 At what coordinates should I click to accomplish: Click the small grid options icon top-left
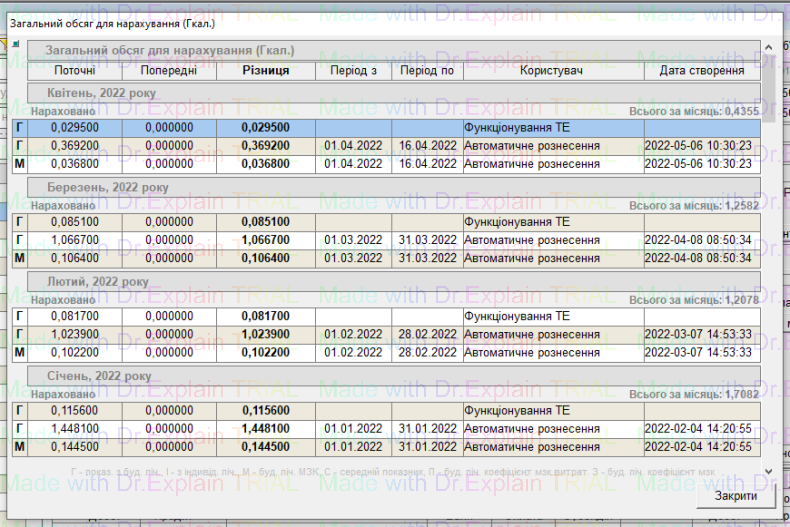[15, 45]
